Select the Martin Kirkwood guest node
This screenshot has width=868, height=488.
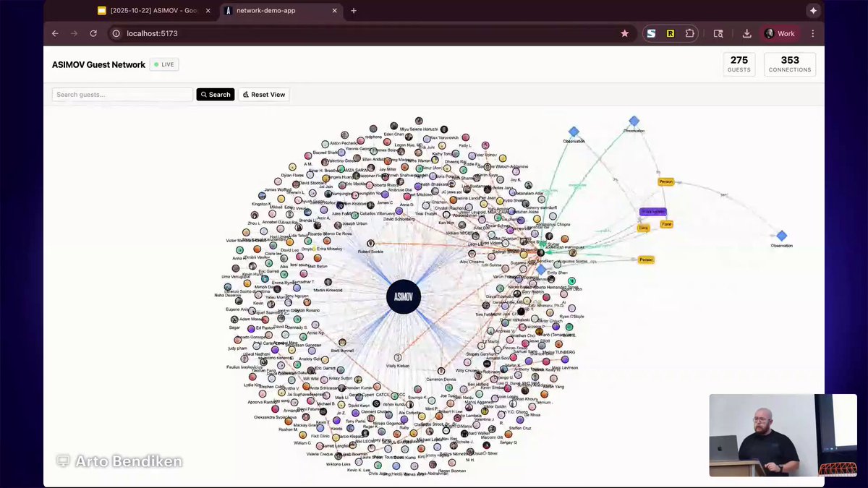tap(328, 282)
